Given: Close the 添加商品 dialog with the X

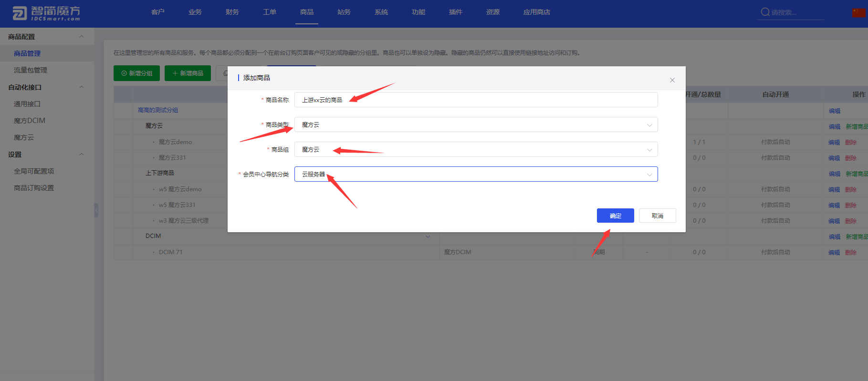Looking at the screenshot, I should coord(672,80).
